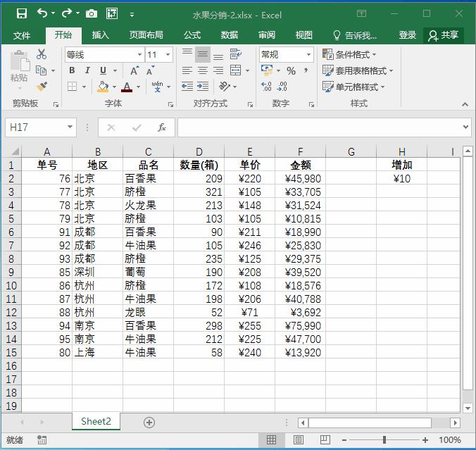The width and height of the screenshot is (476, 450).
Task: Open the font size dropdown showing 11
Action: 168,55
